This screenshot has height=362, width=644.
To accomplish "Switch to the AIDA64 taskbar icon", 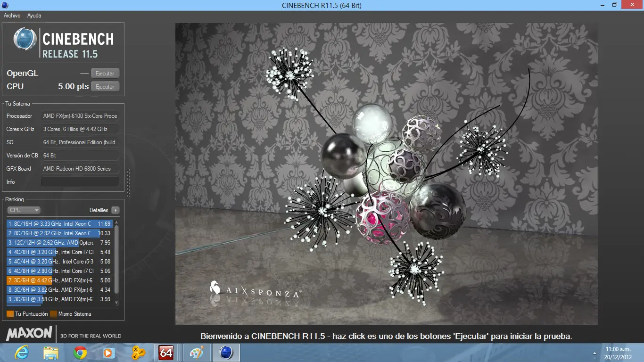I will click(x=166, y=353).
